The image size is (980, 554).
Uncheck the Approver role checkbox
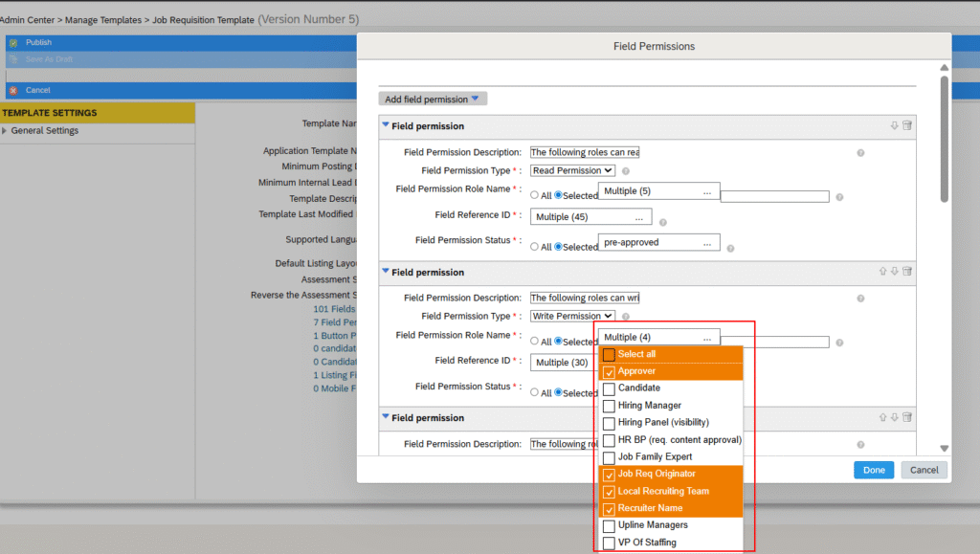(609, 371)
